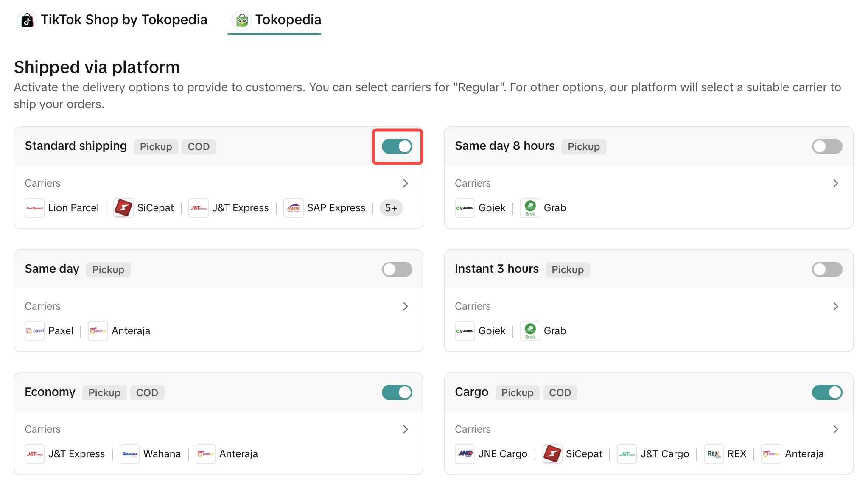868x487 pixels.
Task: Expand Carriers list for Standard shipping
Action: point(406,183)
